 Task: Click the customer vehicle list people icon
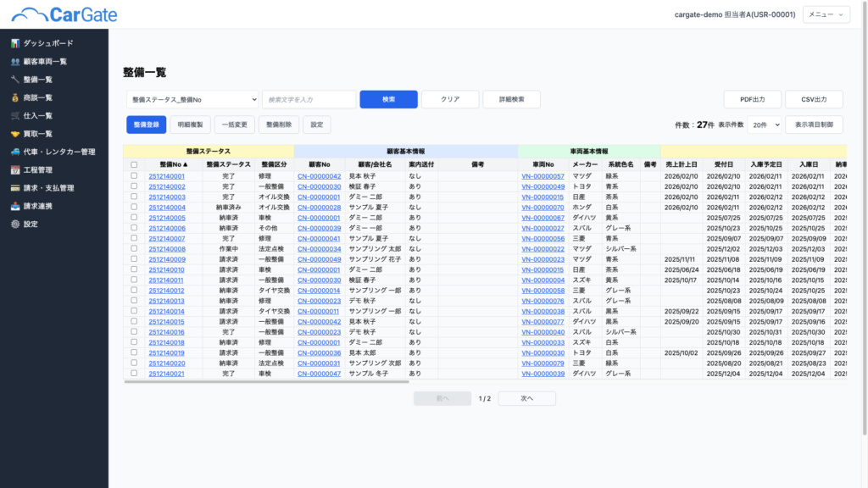coord(15,61)
